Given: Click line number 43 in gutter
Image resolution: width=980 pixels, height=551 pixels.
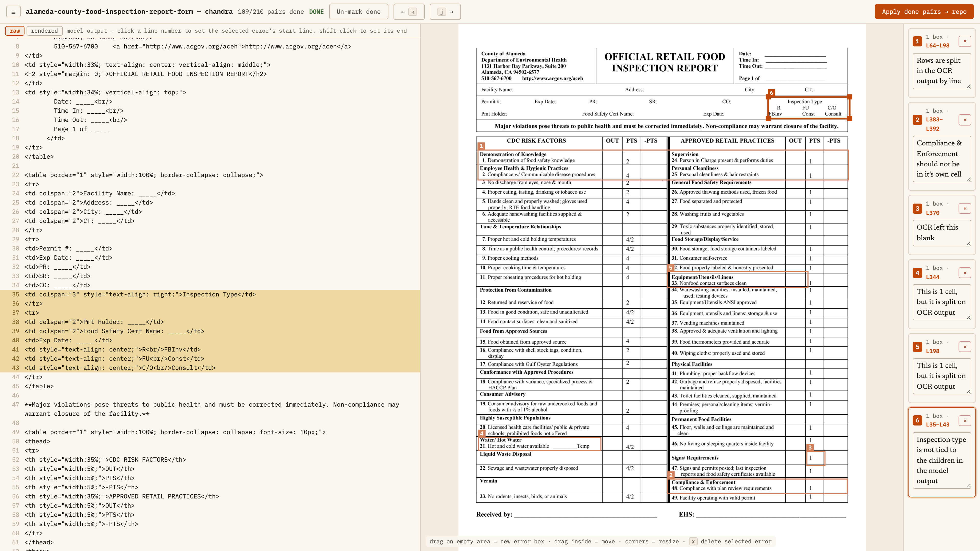Looking at the screenshot, I should [16, 368].
